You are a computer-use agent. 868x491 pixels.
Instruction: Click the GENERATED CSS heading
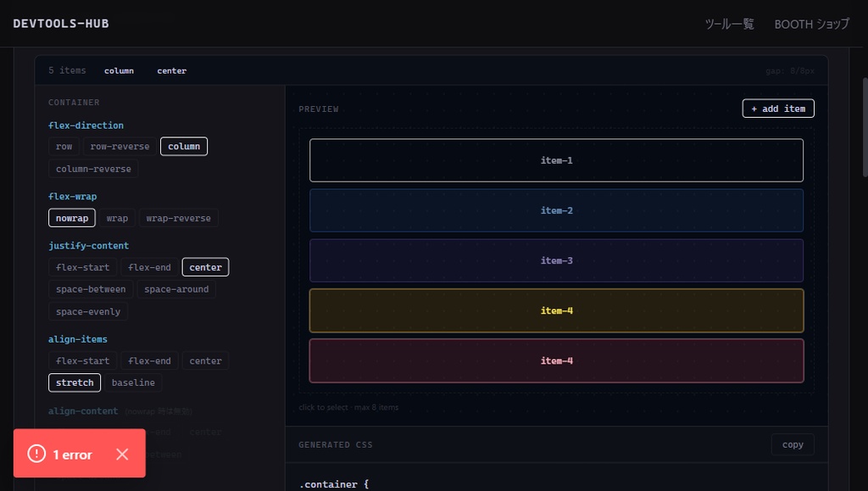click(x=336, y=444)
